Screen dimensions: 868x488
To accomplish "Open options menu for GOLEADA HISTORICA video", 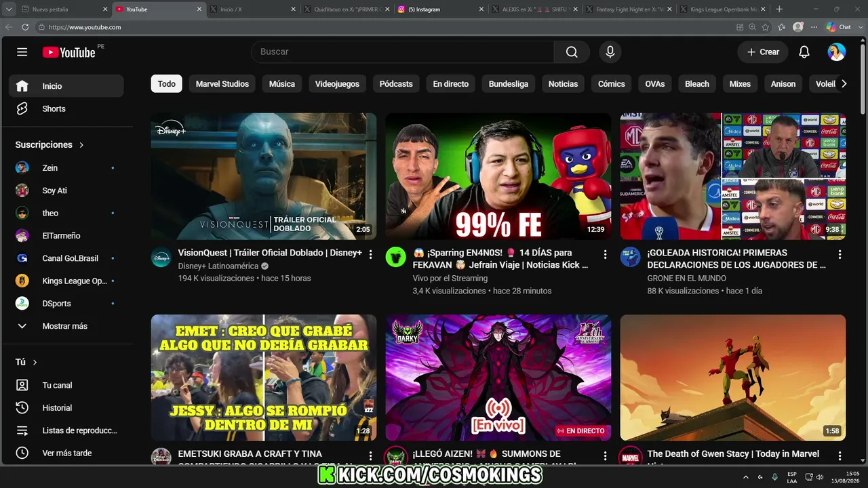I will (x=840, y=255).
